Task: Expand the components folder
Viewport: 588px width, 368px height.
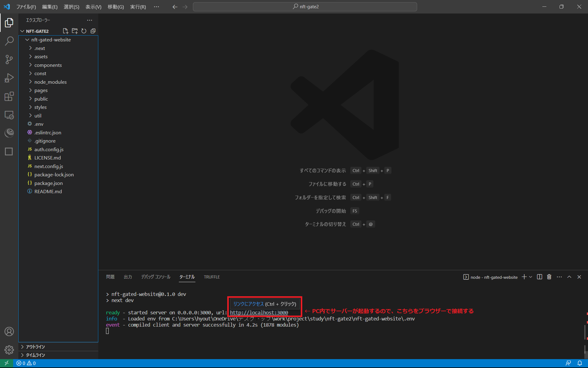Action: pos(48,65)
